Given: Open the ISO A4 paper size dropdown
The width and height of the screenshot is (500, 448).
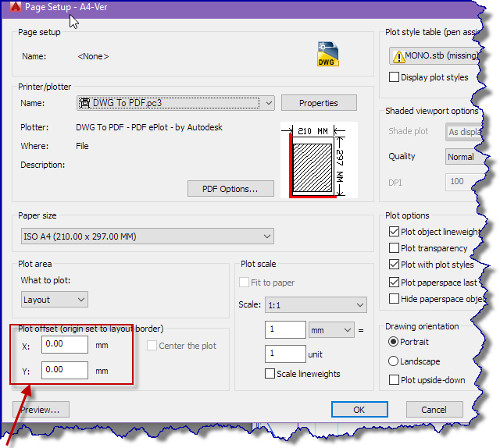Looking at the screenshot, I should coord(148,236).
